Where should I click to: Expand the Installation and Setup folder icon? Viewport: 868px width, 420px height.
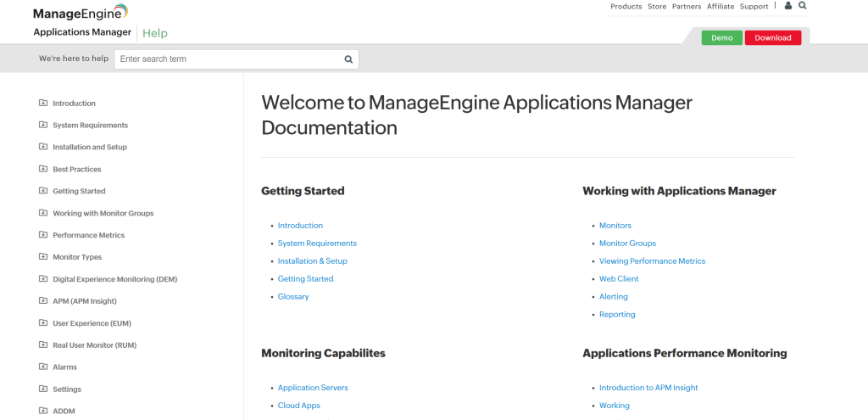43,147
